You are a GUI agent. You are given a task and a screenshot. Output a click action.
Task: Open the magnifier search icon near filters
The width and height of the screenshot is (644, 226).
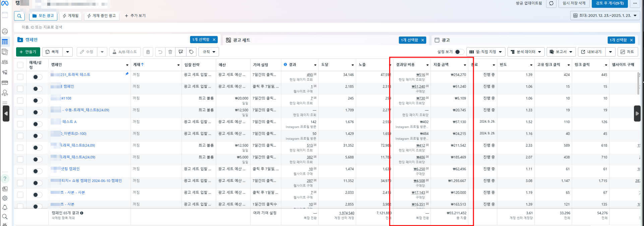click(19, 16)
